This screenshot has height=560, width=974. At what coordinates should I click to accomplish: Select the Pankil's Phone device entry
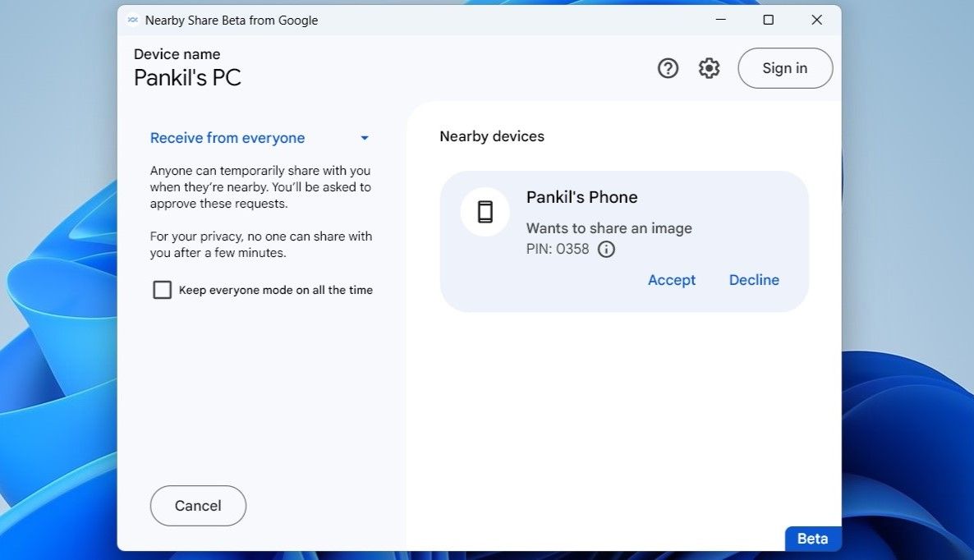(x=581, y=197)
